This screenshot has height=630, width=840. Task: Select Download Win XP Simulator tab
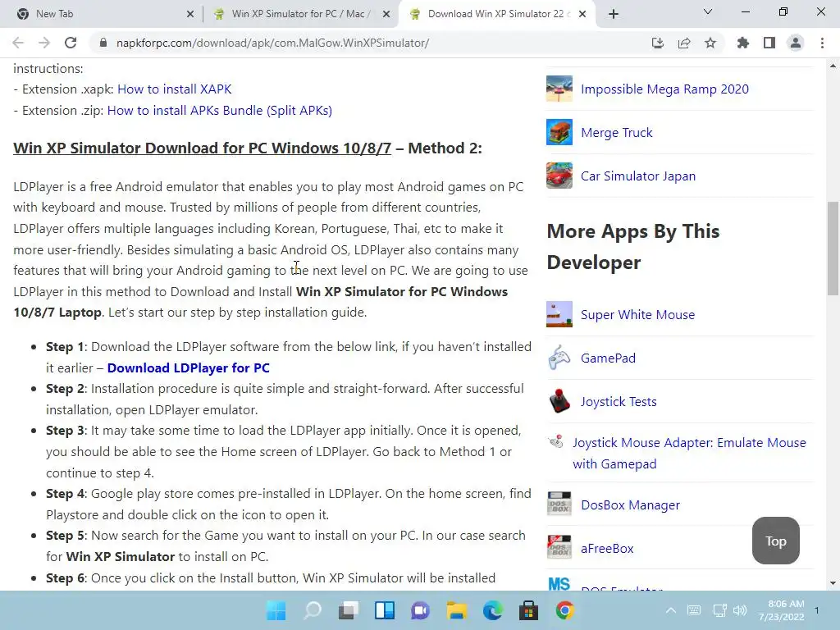click(x=496, y=14)
